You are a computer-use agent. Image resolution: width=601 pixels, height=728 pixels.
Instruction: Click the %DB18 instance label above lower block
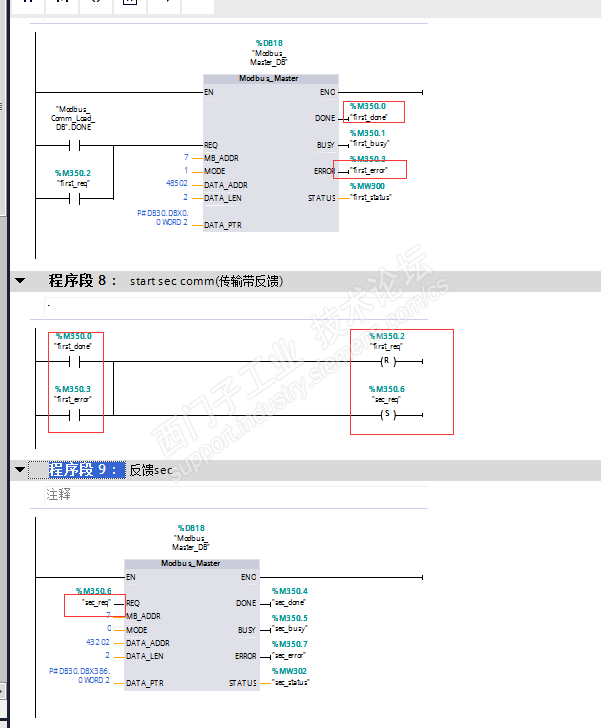191,528
